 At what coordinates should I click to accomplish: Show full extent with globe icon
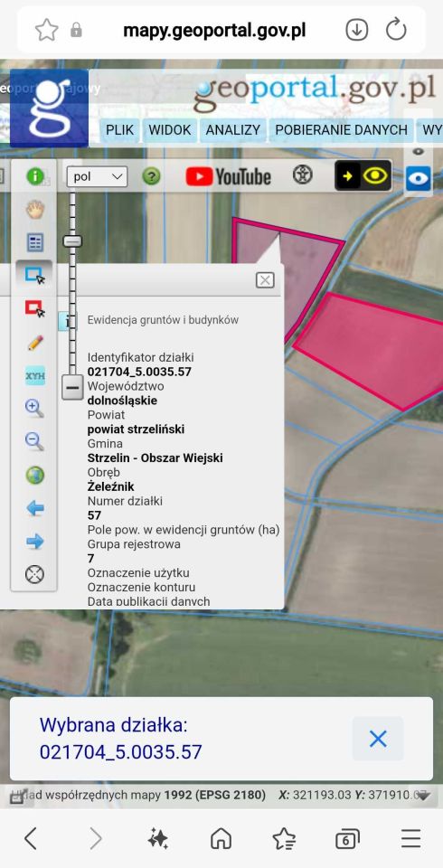click(x=35, y=475)
